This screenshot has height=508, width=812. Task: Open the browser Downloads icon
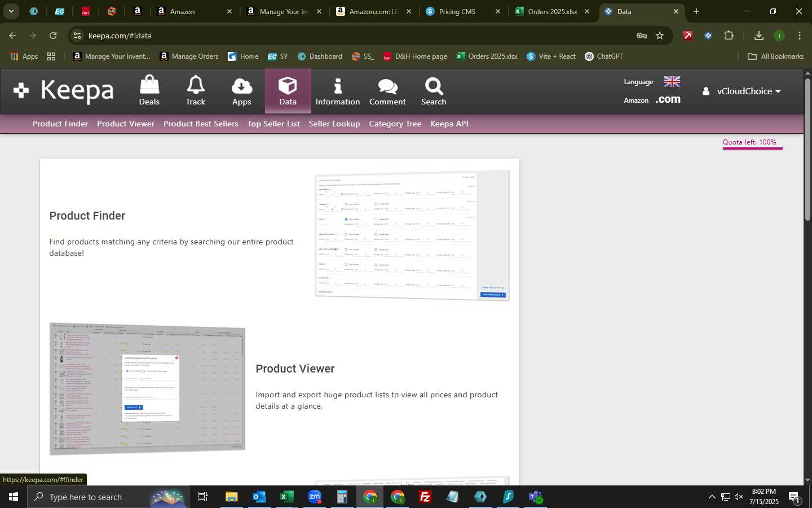tap(759, 36)
